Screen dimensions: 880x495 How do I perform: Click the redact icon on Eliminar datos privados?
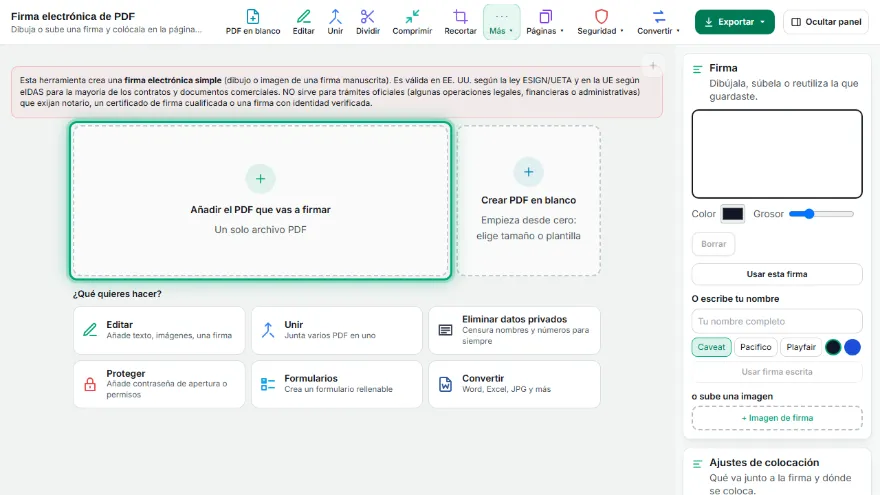coord(445,330)
